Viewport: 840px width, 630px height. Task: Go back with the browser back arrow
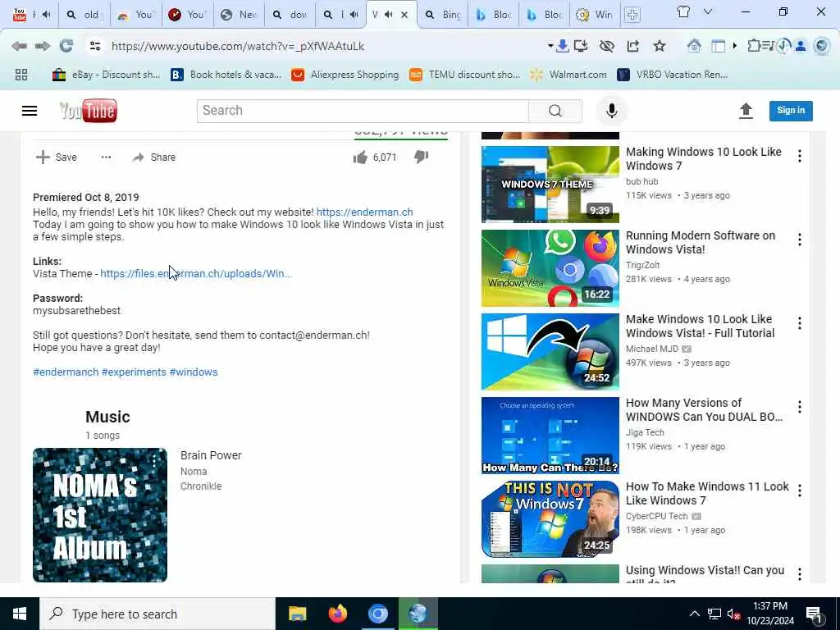(x=19, y=46)
